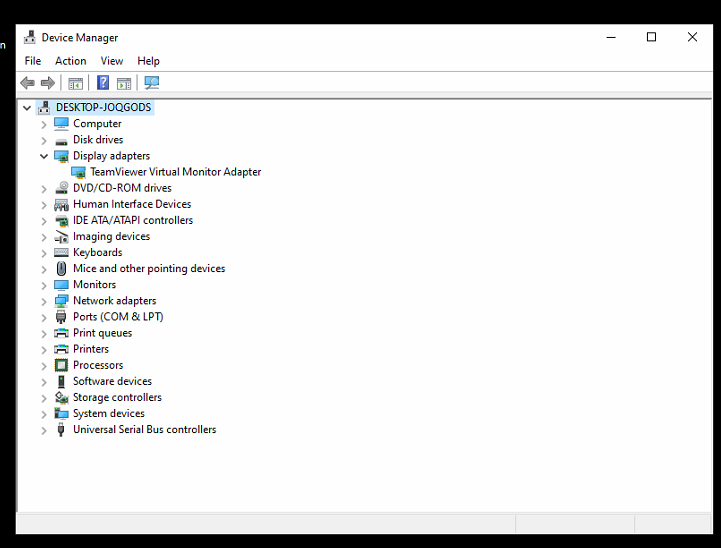Select the Ports (COM & LPT) label

click(x=118, y=317)
